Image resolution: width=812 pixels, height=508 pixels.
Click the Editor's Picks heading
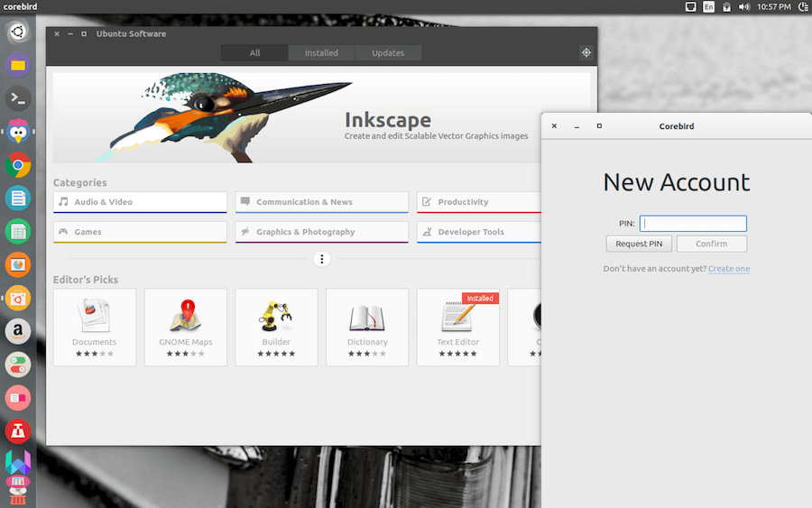pyautogui.click(x=86, y=280)
